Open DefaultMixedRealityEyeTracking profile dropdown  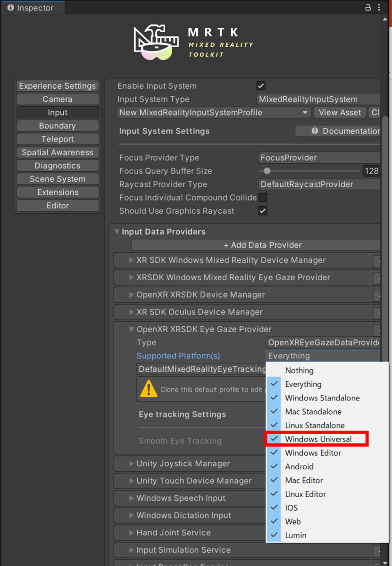pos(201,369)
